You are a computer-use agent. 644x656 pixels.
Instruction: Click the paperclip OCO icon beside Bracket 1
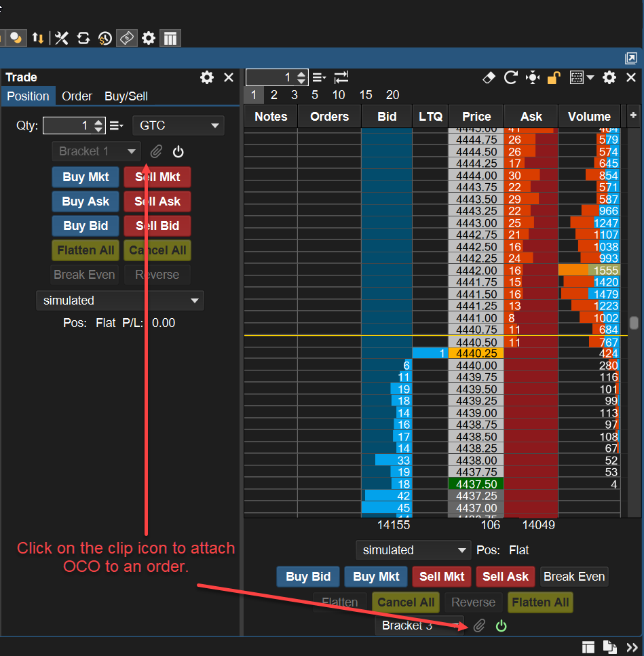coord(156,151)
